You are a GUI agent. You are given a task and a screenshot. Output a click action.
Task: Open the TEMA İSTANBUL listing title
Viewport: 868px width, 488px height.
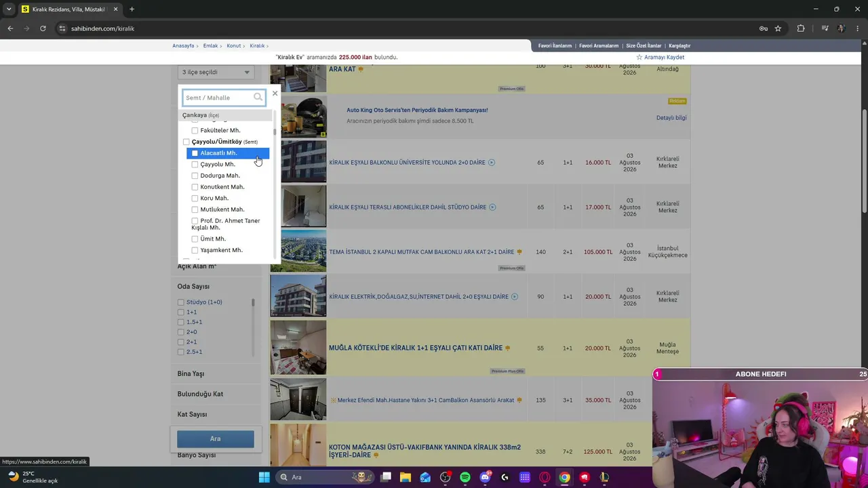point(421,252)
